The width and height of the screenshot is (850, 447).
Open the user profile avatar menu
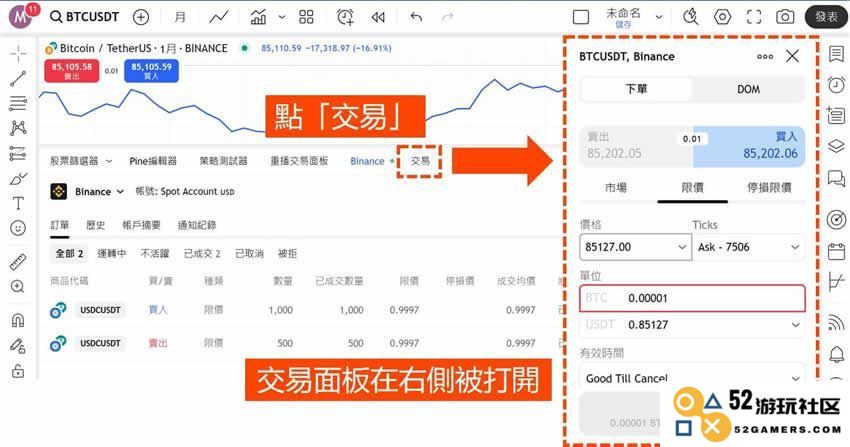click(20, 17)
